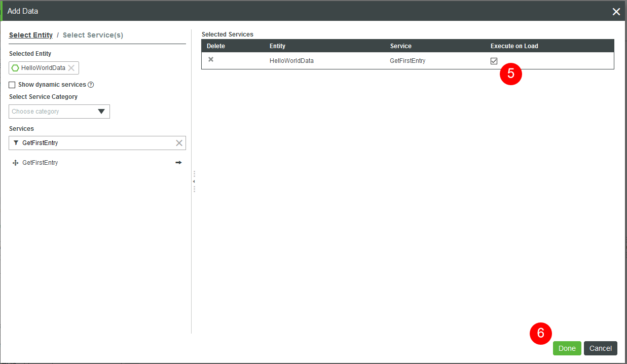The width and height of the screenshot is (627, 364).
Task: Click the filter funnel icon in Services search
Action: [x=15, y=143]
